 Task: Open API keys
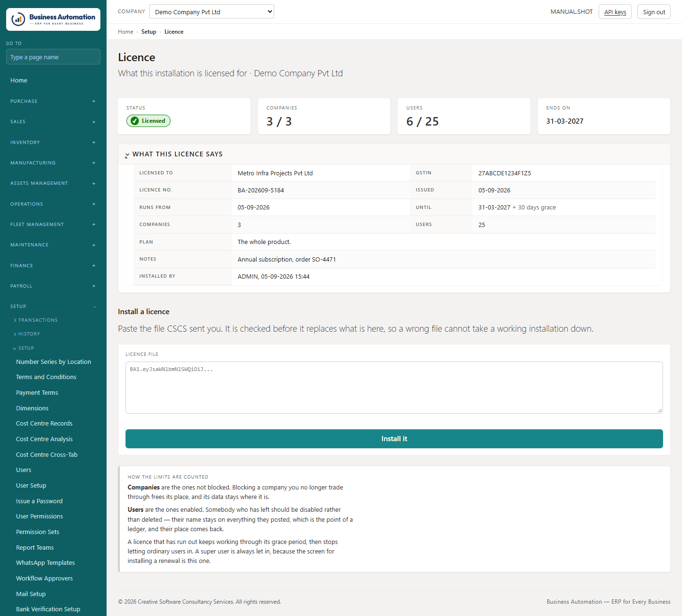click(615, 12)
